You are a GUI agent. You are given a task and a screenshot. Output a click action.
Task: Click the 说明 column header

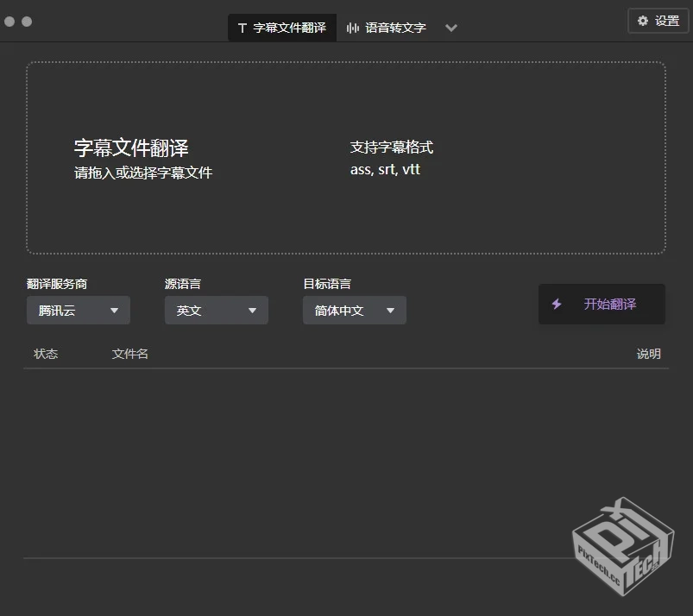(649, 354)
